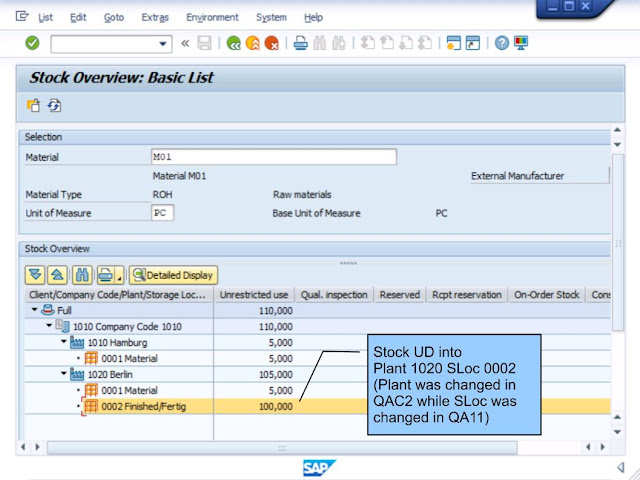Open the List menu

(45, 18)
